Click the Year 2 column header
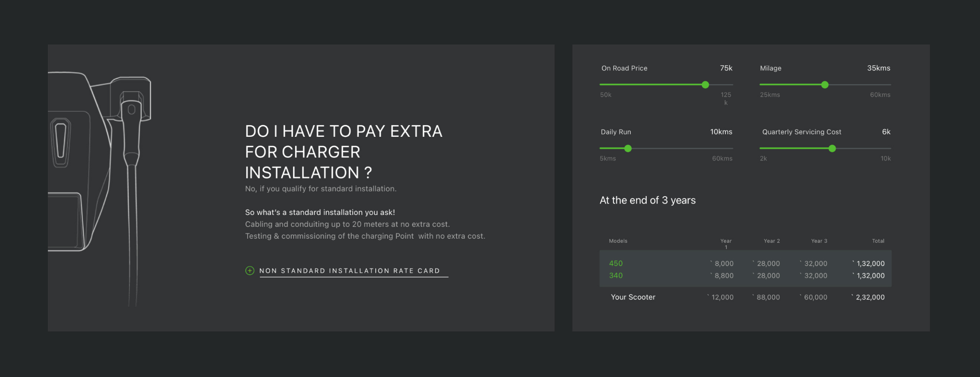Screen dimensions: 980x377 771,241
